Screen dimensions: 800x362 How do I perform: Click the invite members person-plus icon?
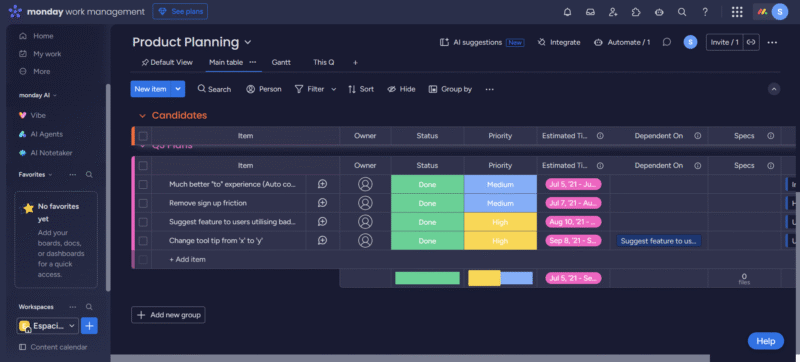[613, 12]
